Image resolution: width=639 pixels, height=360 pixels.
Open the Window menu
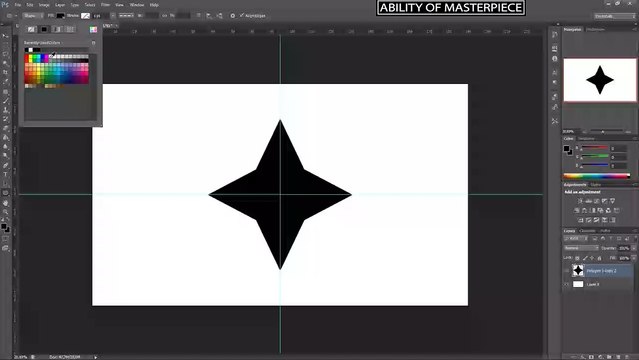137,5
